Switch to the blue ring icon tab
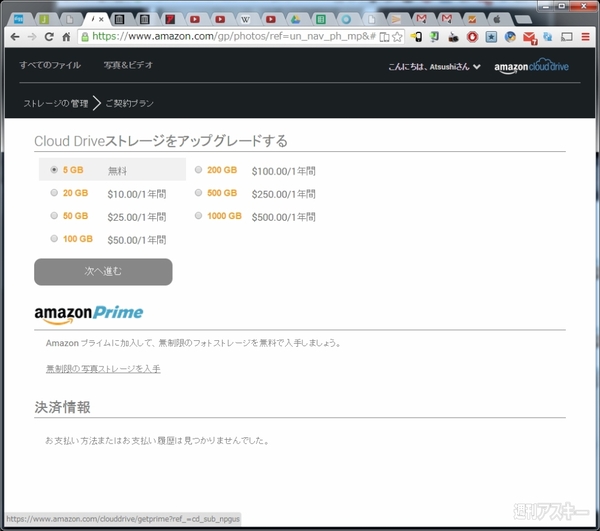The height and width of the screenshot is (531, 600). [346, 19]
